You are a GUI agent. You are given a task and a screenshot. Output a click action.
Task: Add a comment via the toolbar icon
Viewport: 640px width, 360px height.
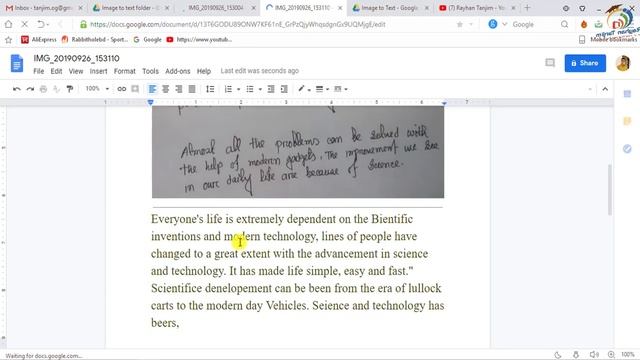click(x=135, y=89)
